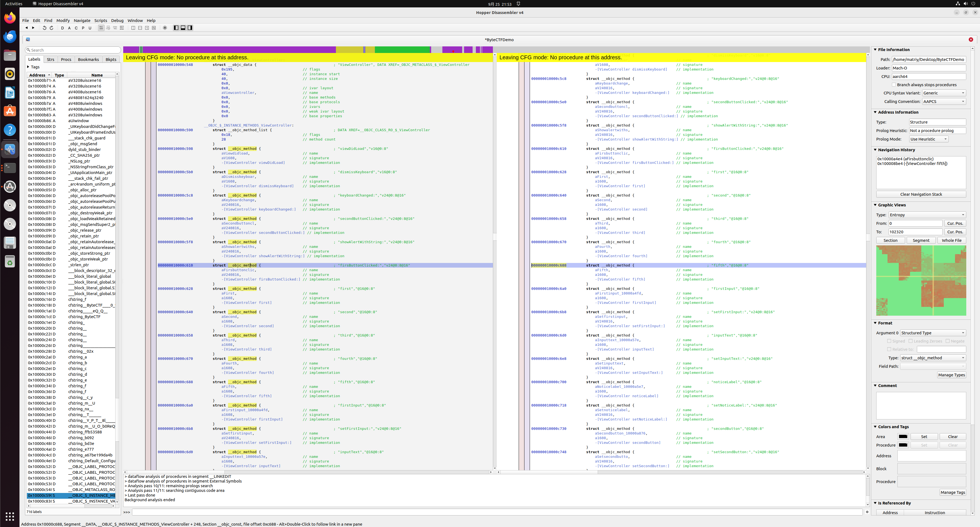
Task: Open the Navigate menu
Action: 82,21
